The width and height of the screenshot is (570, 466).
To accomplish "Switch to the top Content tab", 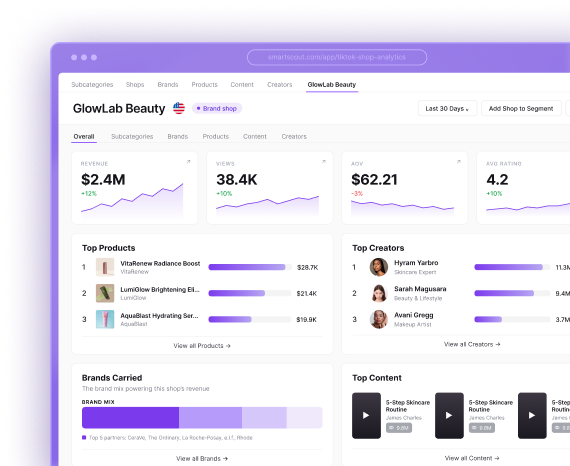I will (x=242, y=84).
